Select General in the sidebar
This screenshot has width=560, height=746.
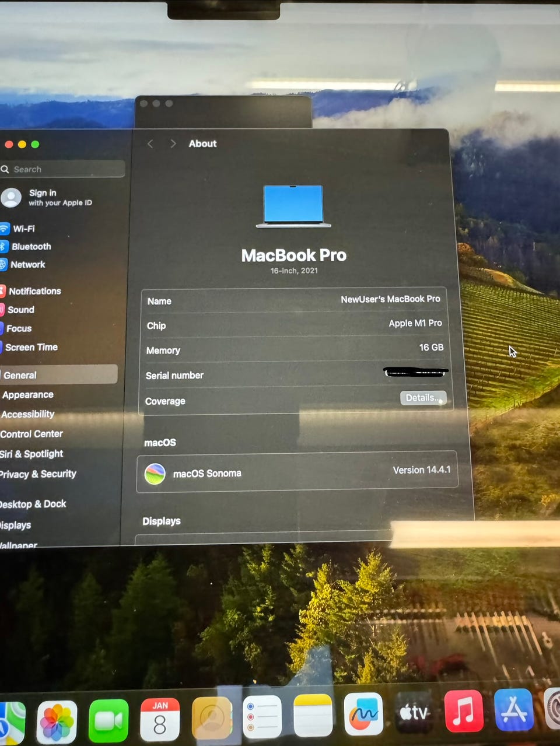(x=58, y=374)
